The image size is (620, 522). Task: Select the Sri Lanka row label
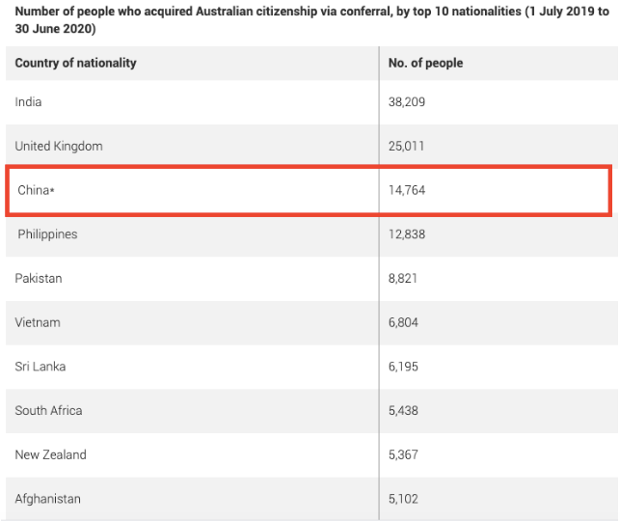click(41, 366)
